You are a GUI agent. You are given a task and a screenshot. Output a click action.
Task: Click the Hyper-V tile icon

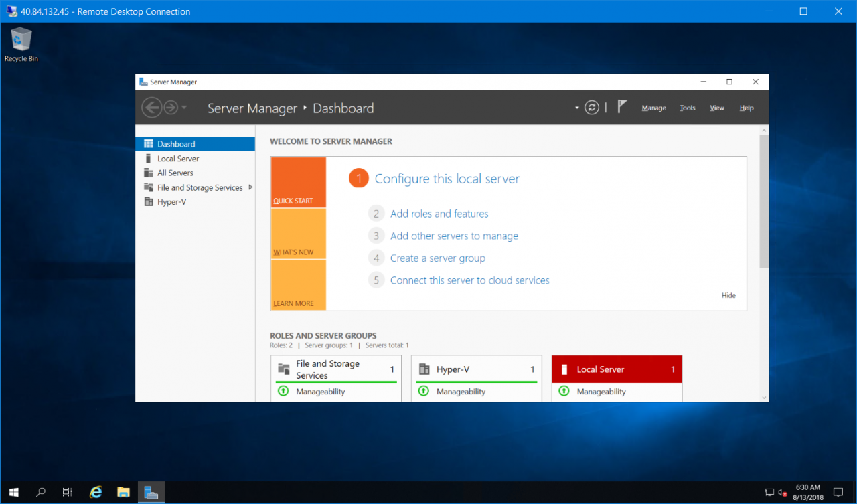coord(424,369)
